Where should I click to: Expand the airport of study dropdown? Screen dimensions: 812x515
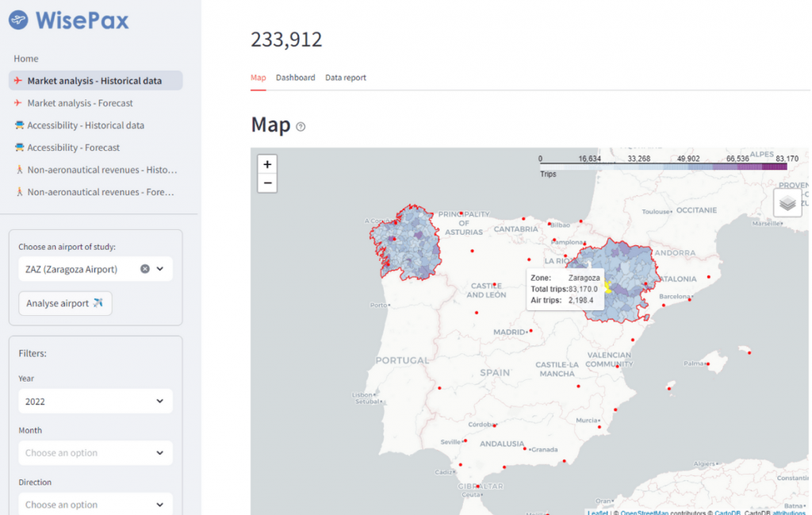pos(160,269)
